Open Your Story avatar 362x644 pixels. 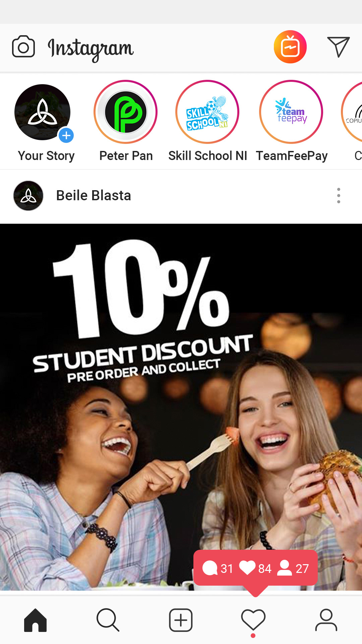click(42, 112)
